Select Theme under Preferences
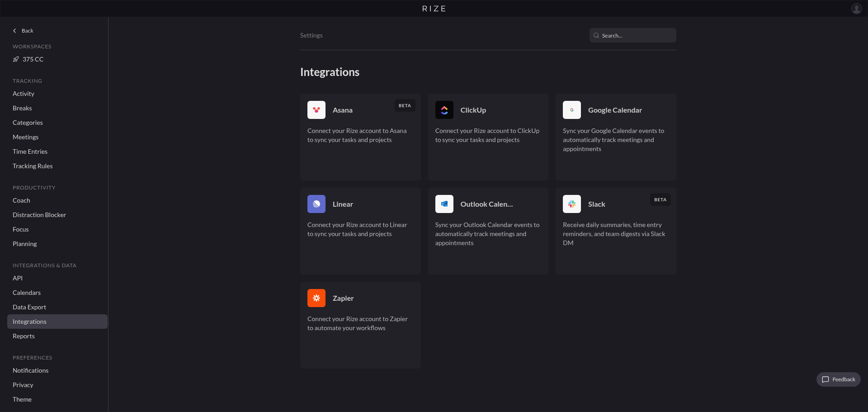Viewport: 868px width, 412px height. (x=22, y=399)
